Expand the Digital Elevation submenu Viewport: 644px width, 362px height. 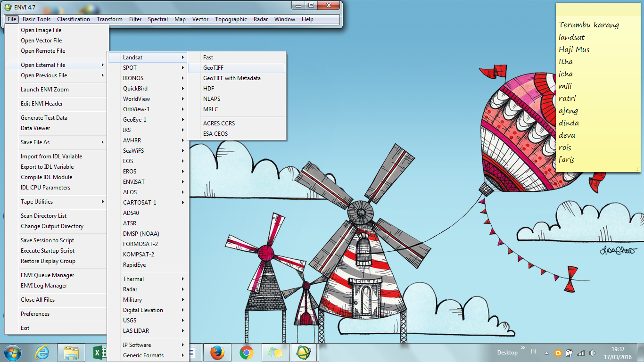pyautogui.click(x=148, y=310)
